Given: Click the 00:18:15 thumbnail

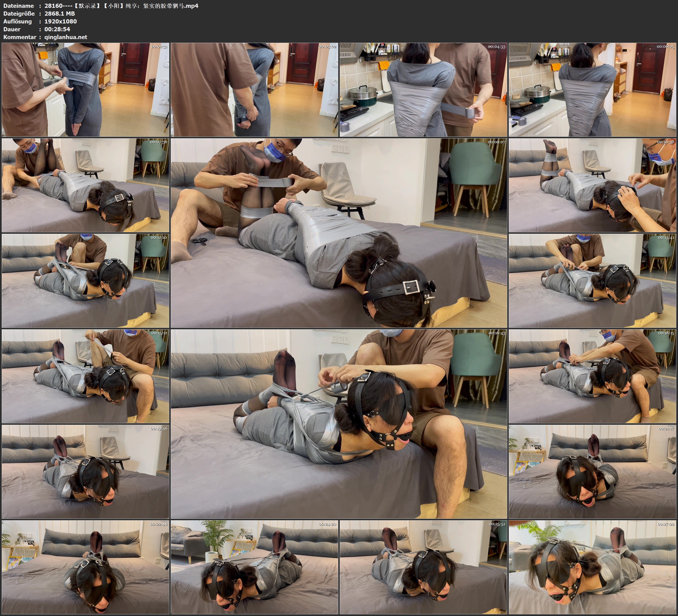Looking at the screenshot, I should click(x=592, y=376).
